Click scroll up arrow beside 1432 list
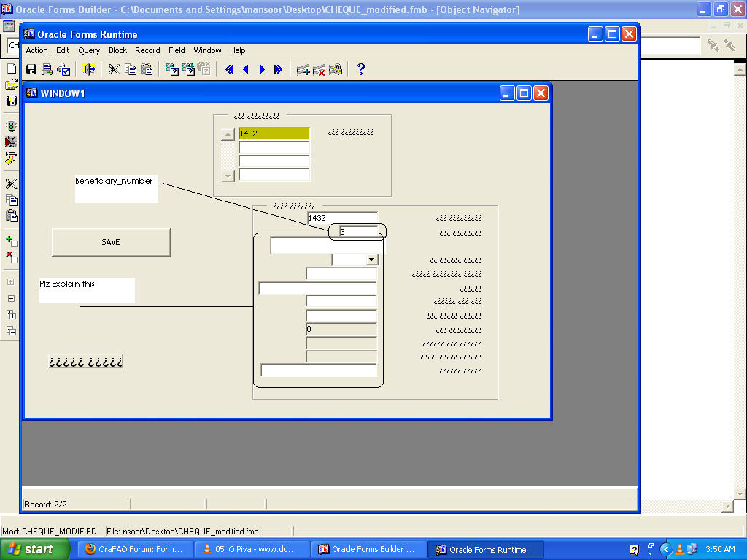 (x=228, y=134)
